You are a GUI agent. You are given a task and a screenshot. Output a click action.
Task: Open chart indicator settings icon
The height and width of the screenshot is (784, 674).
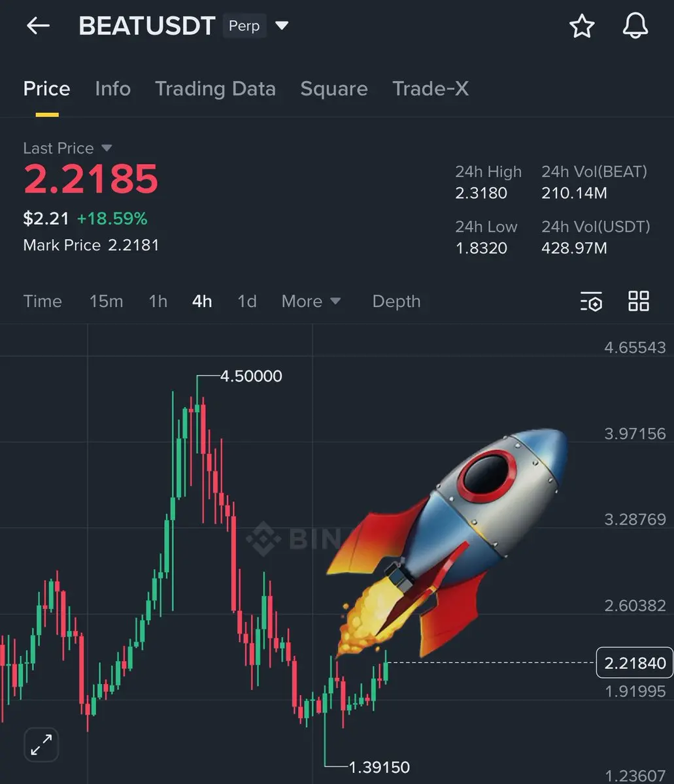pos(591,301)
